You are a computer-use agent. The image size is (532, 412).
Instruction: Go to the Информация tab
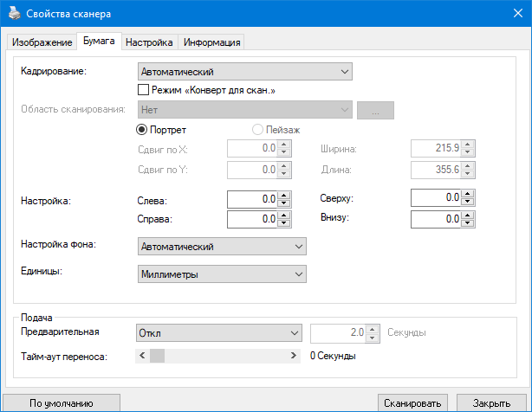point(211,42)
